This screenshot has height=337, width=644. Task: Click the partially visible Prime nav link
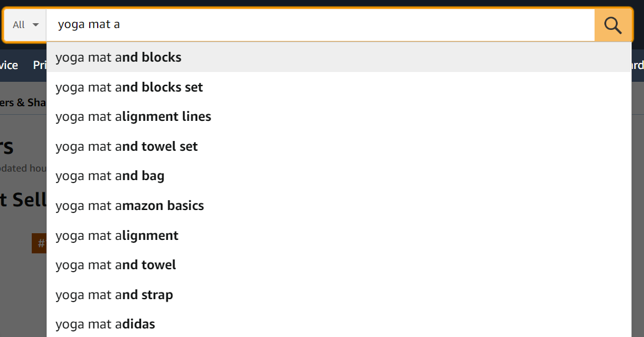[40, 65]
